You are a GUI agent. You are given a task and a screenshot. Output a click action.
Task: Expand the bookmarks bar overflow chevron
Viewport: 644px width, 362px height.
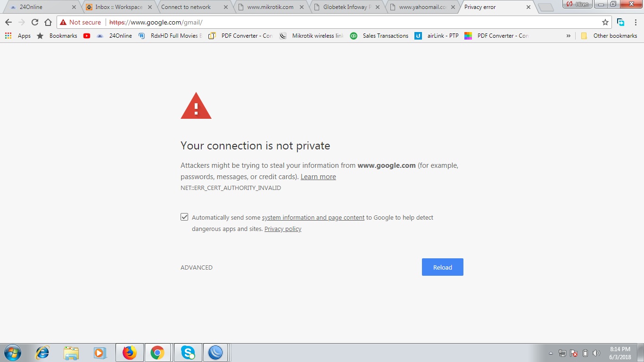[568, 36]
